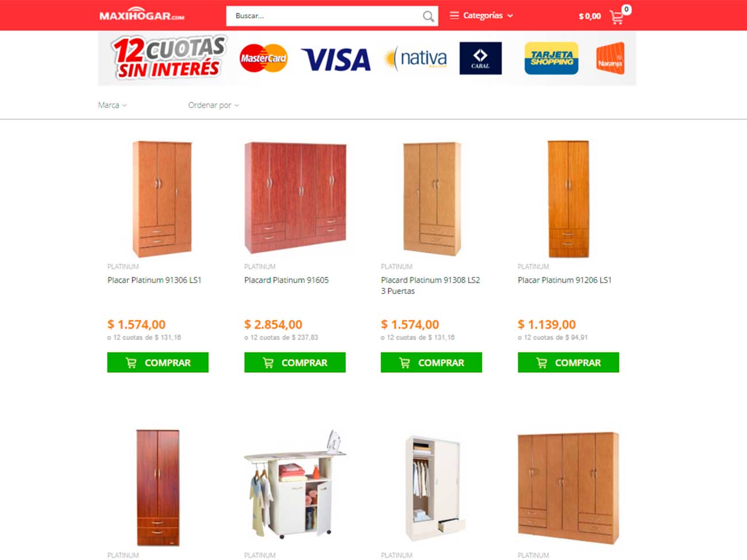Click Comprar for Placard Platinum 91605
Image resolution: width=747 pixels, height=560 pixels.
click(x=295, y=362)
